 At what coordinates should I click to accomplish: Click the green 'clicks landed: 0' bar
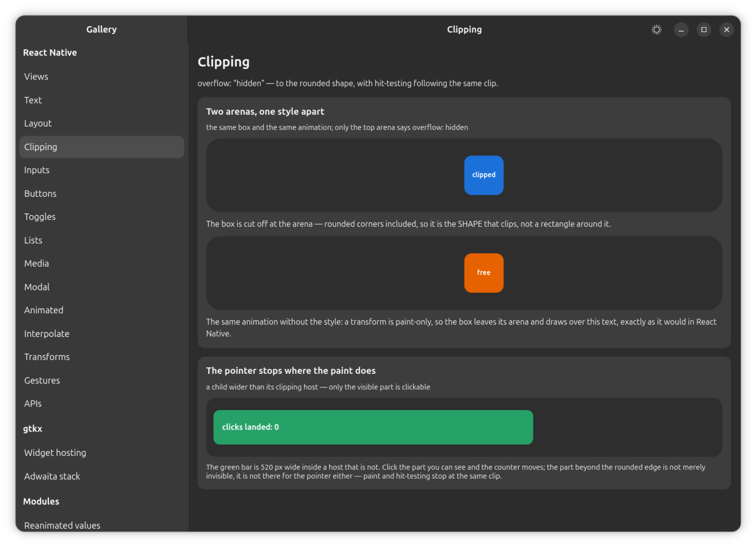pyautogui.click(x=373, y=427)
